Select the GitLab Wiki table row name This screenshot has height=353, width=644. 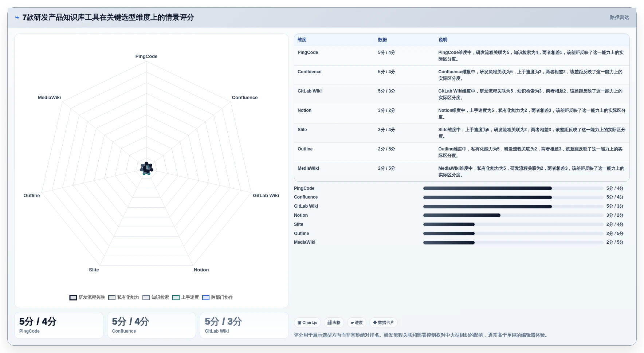[x=310, y=91]
